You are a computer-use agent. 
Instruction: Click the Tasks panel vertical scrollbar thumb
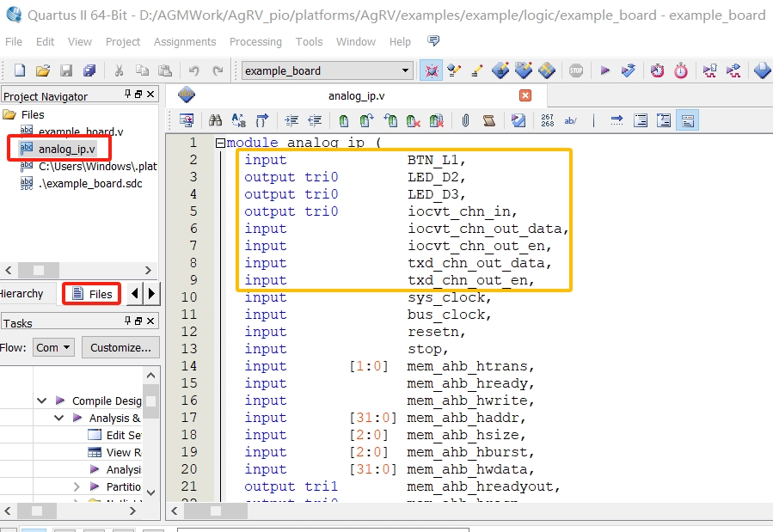(x=151, y=401)
